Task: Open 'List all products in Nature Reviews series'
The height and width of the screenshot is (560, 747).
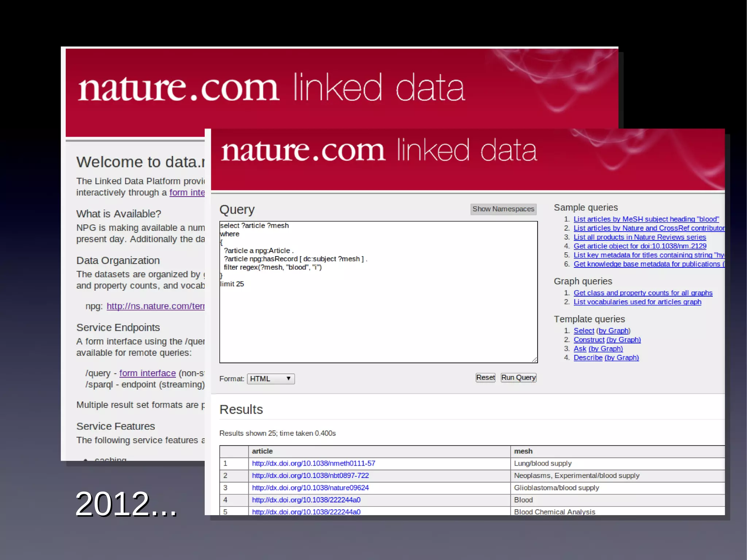Action: pyautogui.click(x=639, y=237)
